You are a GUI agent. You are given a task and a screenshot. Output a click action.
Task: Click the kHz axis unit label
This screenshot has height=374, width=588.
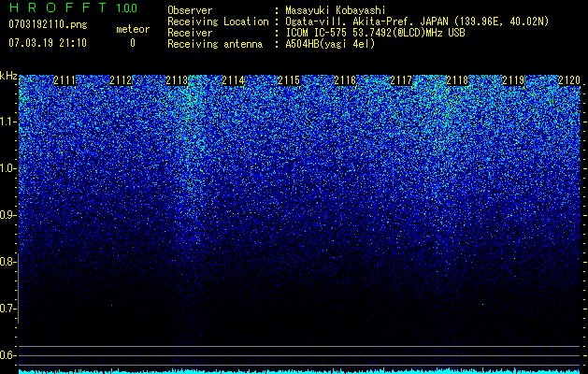(x=8, y=76)
